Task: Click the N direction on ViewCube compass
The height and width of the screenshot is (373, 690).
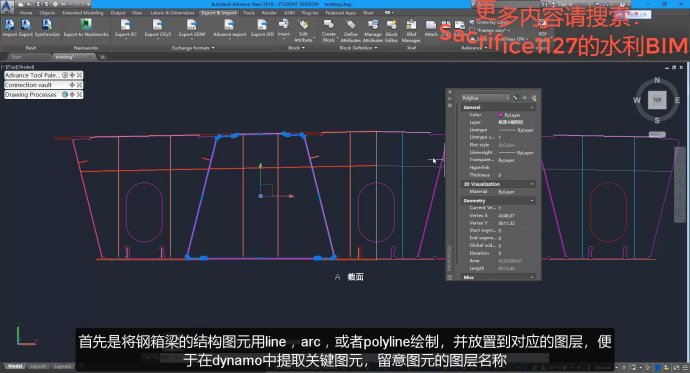Action: 657,80
